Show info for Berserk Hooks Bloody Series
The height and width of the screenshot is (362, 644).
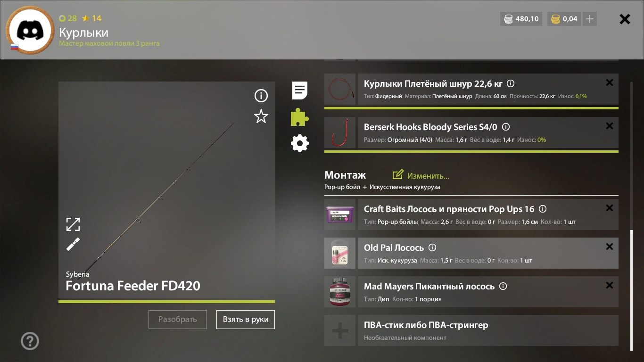[x=506, y=127]
